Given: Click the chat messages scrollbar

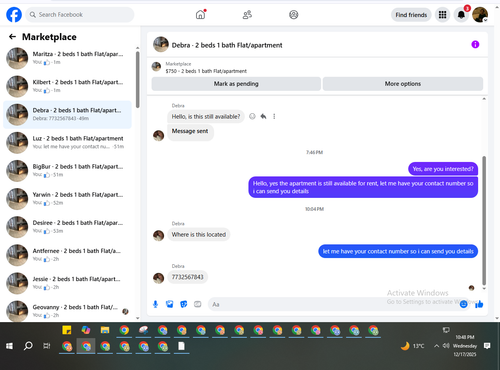Looking at the screenshot, I should pos(484,220).
